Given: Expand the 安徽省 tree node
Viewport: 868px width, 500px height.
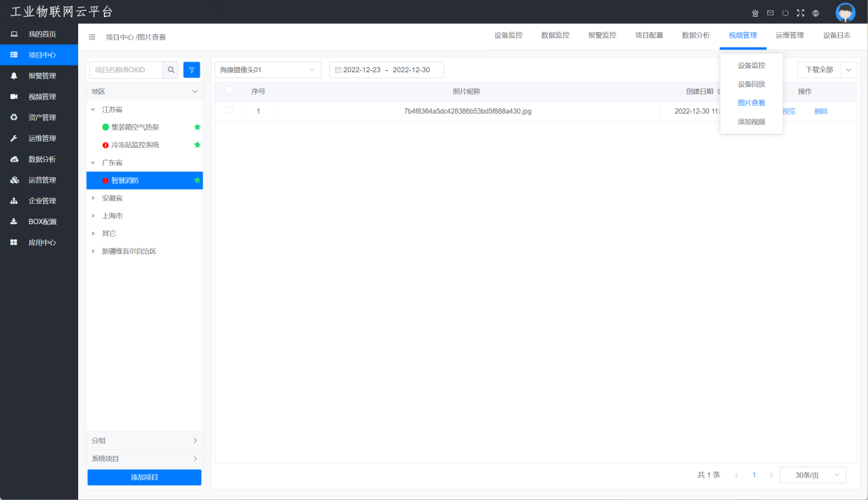Looking at the screenshot, I should [94, 198].
